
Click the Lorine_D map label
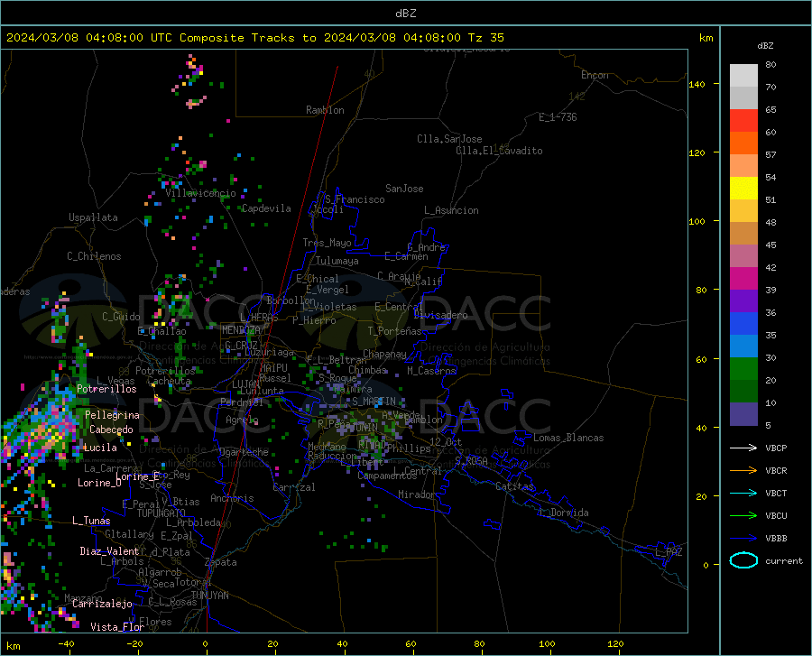point(99,483)
